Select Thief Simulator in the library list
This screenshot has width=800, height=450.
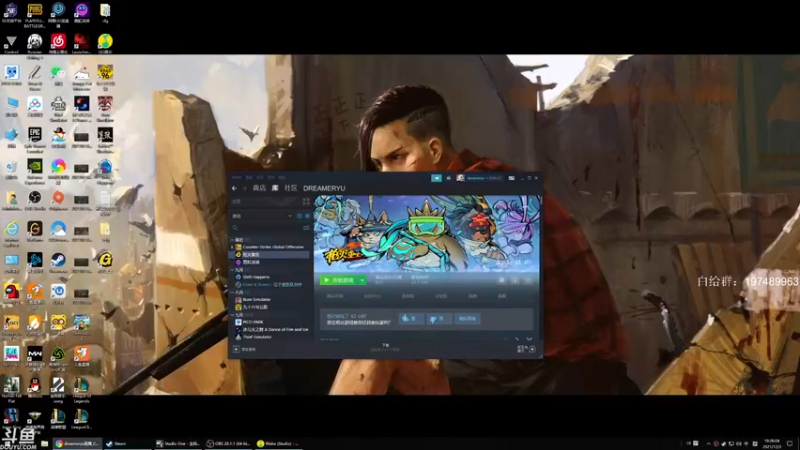point(257,337)
